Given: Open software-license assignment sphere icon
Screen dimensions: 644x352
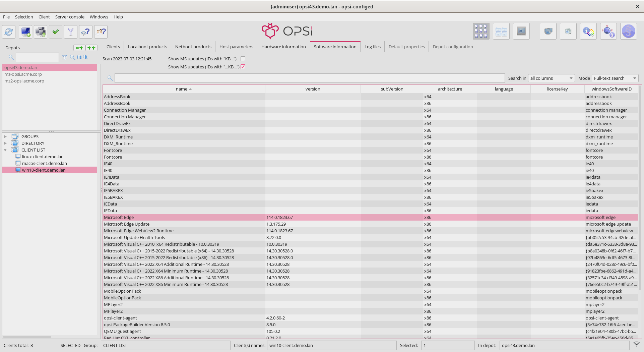Looking at the screenshot, I should (608, 31).
